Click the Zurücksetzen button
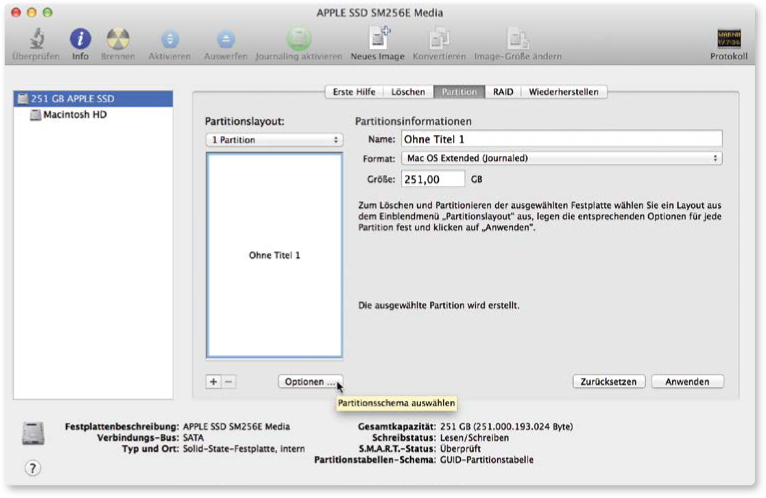The width and height of the screenshot is (766, 498). point(609,382)
